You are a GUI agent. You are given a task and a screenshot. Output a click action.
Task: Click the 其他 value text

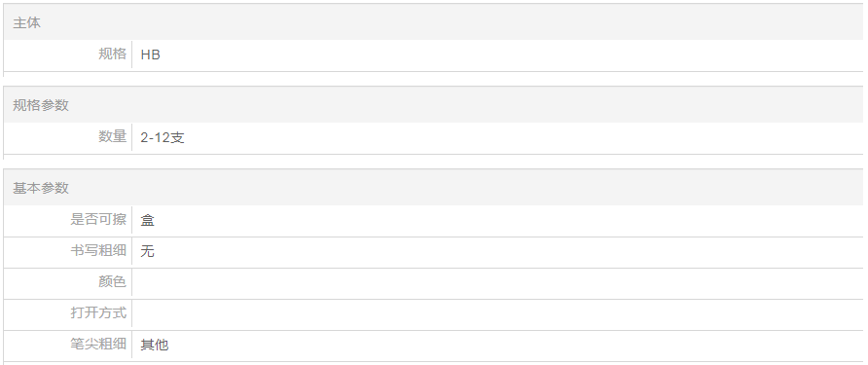[155, 345]
